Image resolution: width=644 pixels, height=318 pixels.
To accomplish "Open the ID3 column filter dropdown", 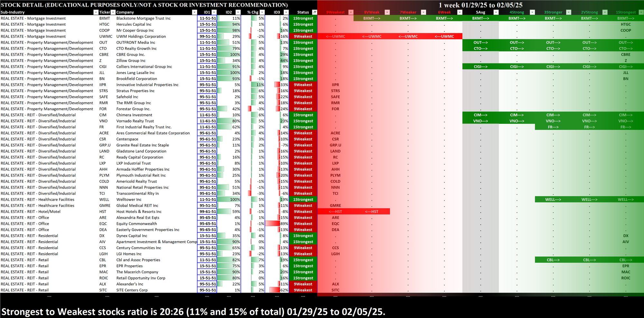I will point(286,12).
